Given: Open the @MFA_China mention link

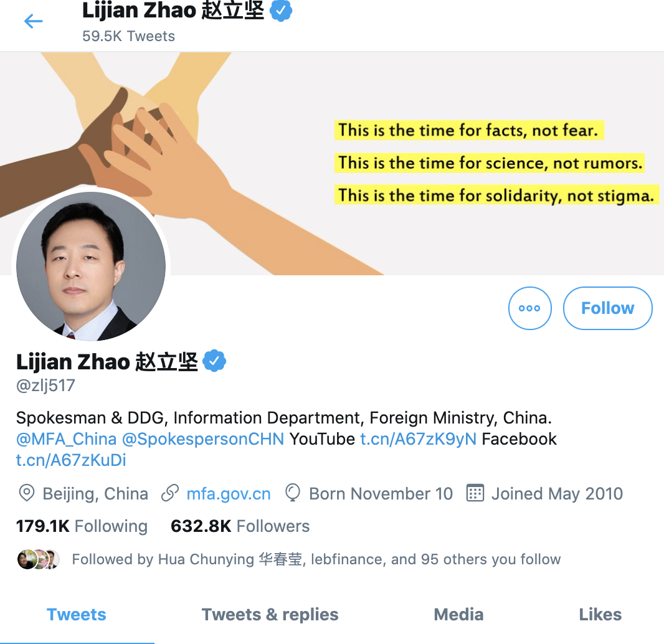Looking at the screenshot, I should pos(66,439).
